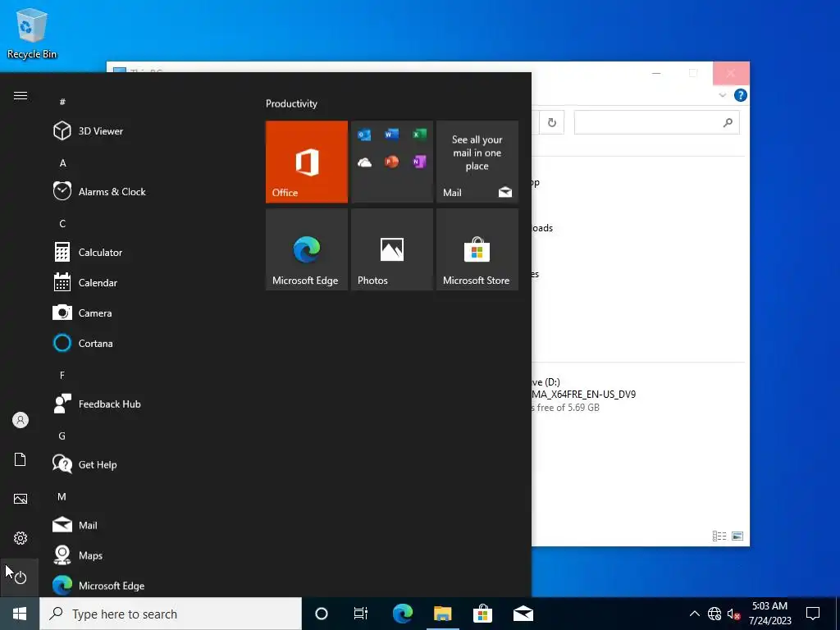Screen dimensions: 840x630
Task: Click refresh in File Explorer address bar
Action: (552, 123)
